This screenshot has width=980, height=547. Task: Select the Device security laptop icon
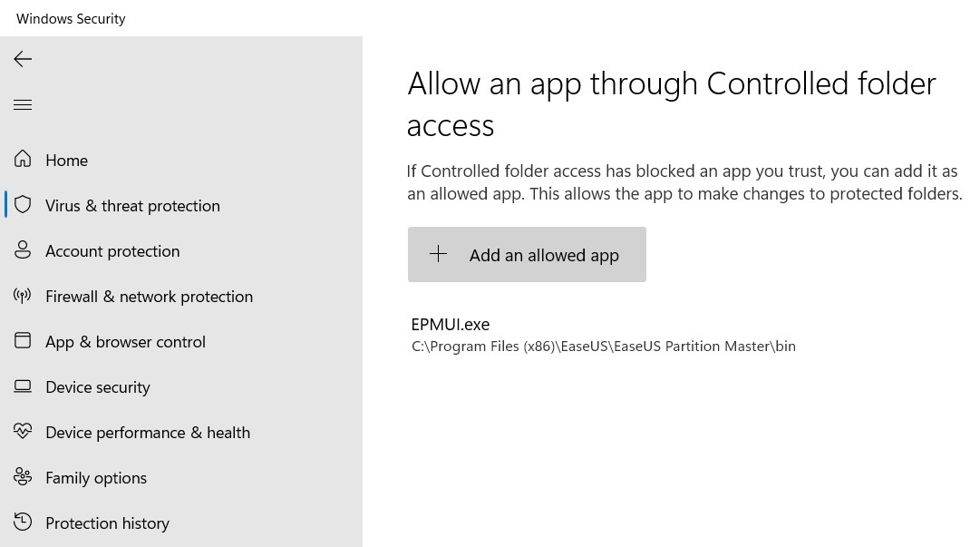point(23,386)
